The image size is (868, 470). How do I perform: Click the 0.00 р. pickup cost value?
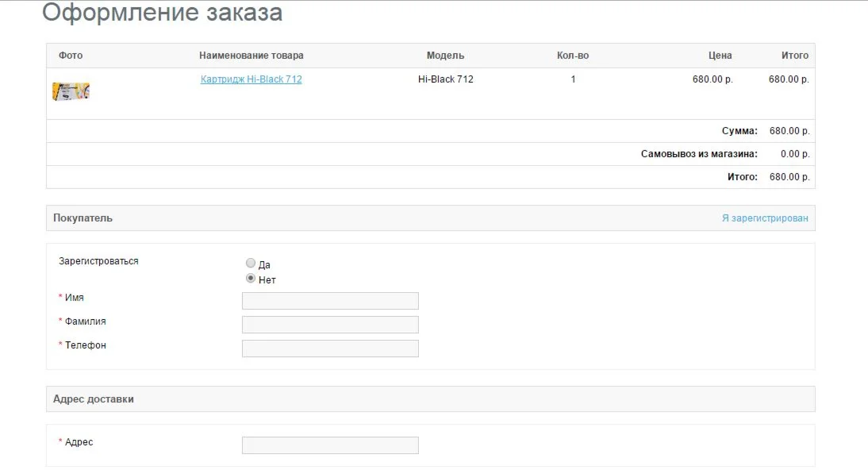(x=795, y=154)
